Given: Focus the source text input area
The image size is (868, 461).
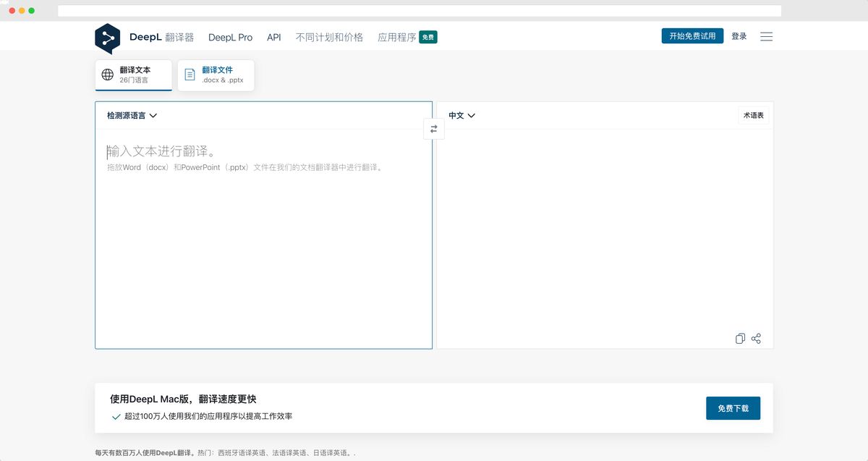Looking at the screenshot, I should tap(263, 239).
